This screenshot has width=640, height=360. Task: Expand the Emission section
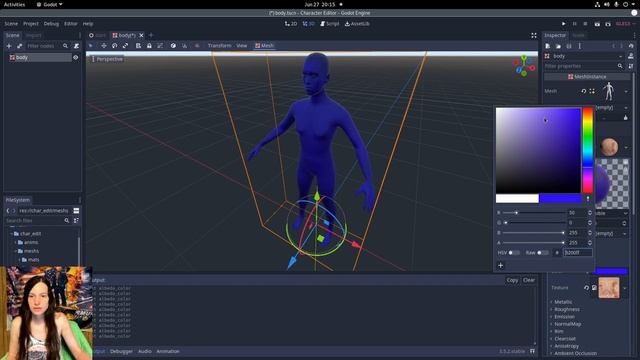click(x=564, y=317)
